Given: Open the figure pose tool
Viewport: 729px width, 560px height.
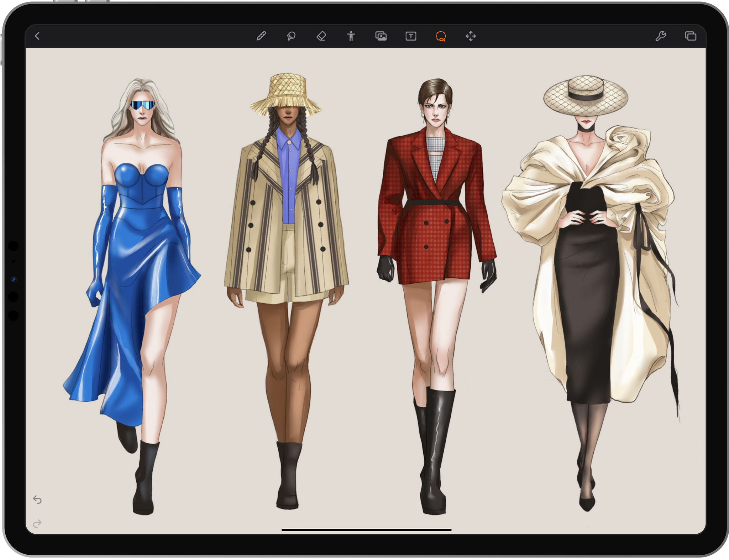Looking at the screenshot, I should click(351, 37).
